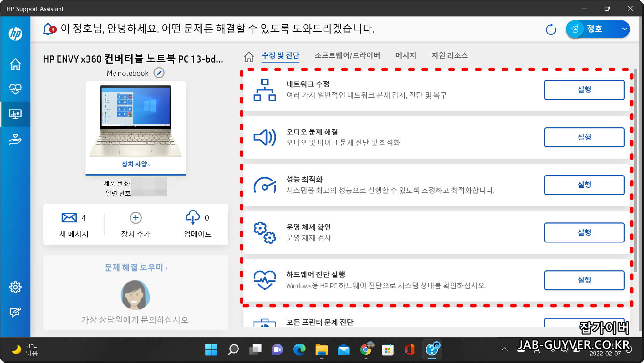The image size is (644, 363).
Task: Click the network repair icon
Action: click(265, 90)
